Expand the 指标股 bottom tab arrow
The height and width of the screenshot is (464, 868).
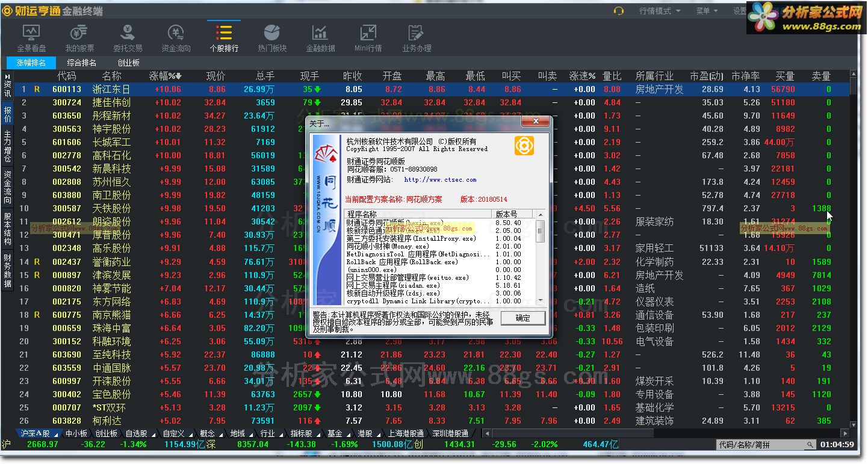tap(318, 435)
